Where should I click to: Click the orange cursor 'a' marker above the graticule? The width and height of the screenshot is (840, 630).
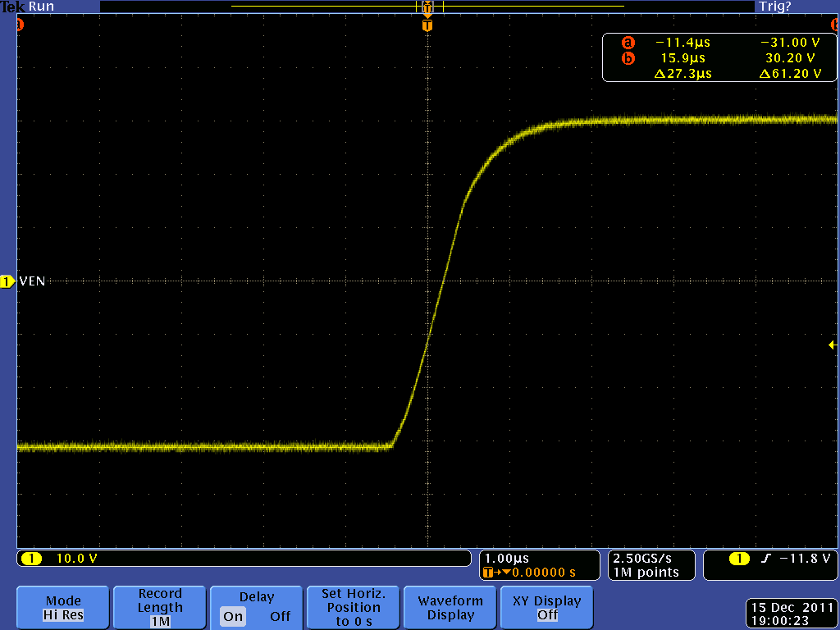20,25
